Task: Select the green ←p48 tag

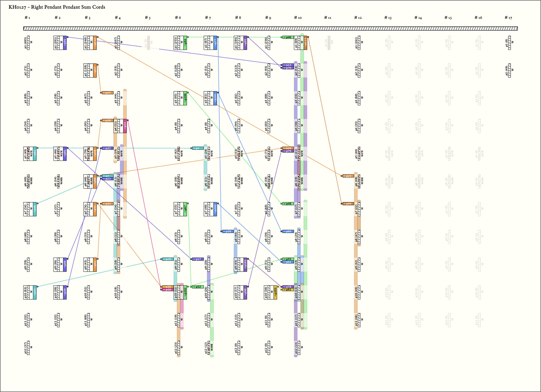Action: click(288, 204)
